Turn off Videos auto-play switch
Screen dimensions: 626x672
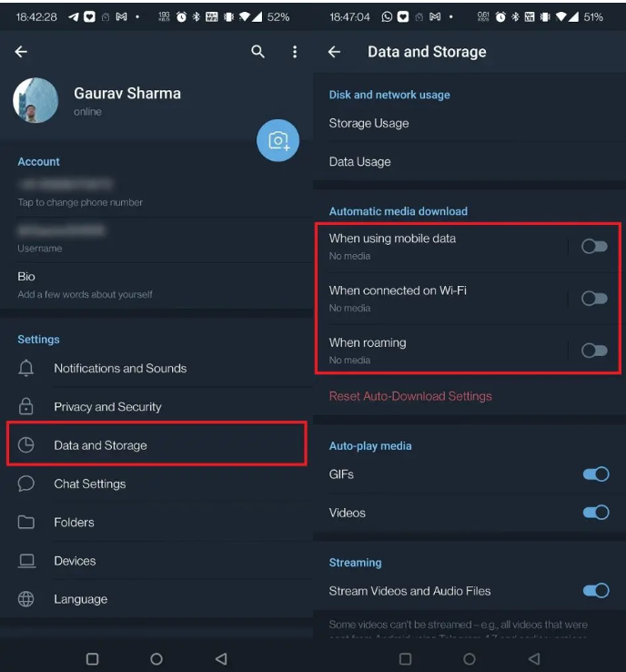(x=595, y=513)
